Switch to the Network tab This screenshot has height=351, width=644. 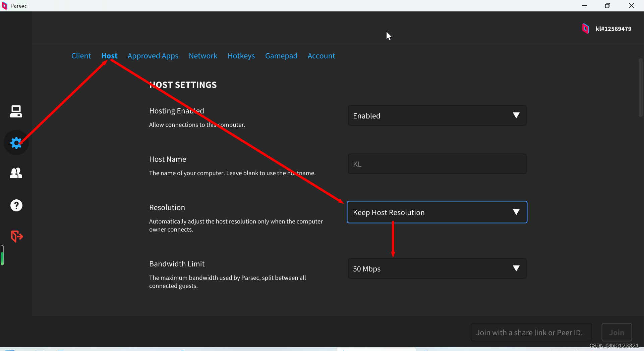point(203,56)
